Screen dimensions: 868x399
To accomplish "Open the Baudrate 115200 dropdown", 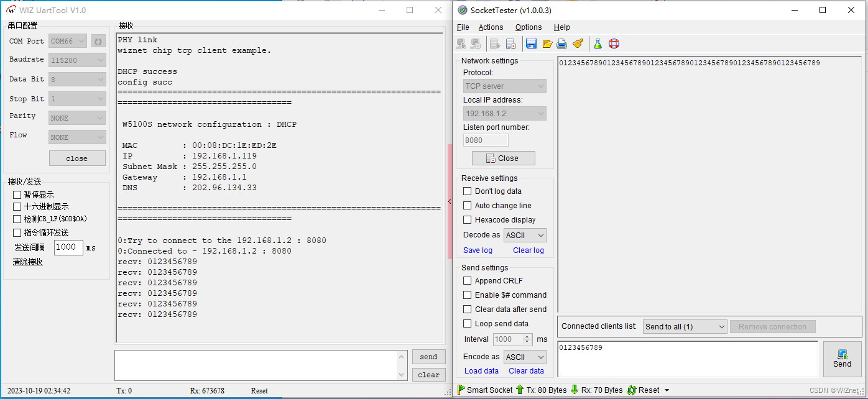I will pyautogui.click(x=78, y=60).
